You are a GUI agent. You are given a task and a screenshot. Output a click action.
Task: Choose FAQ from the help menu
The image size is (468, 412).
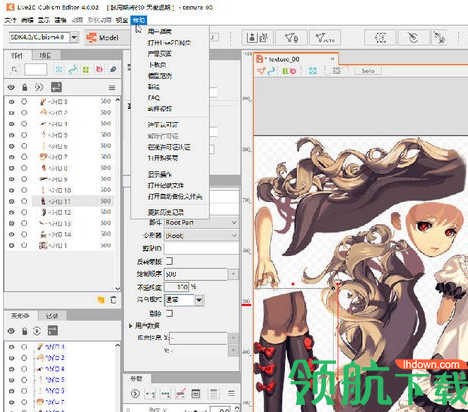pyautogui.click(x=154, y=98)
